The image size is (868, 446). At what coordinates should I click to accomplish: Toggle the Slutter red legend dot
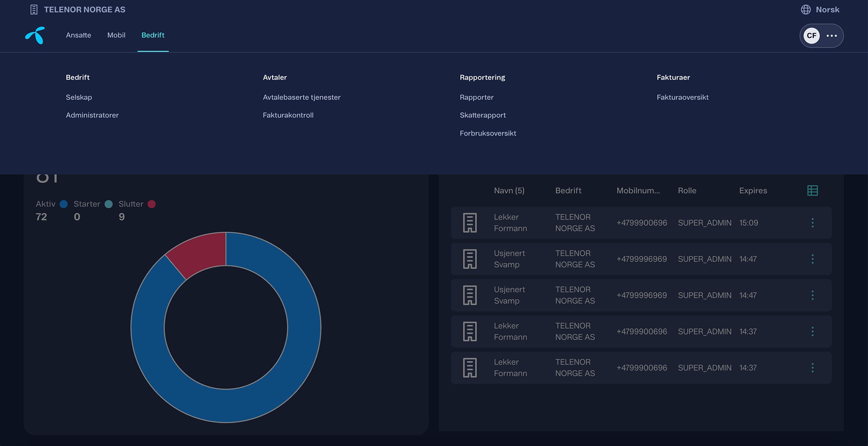pyautogui.click(x=152, y=204)
